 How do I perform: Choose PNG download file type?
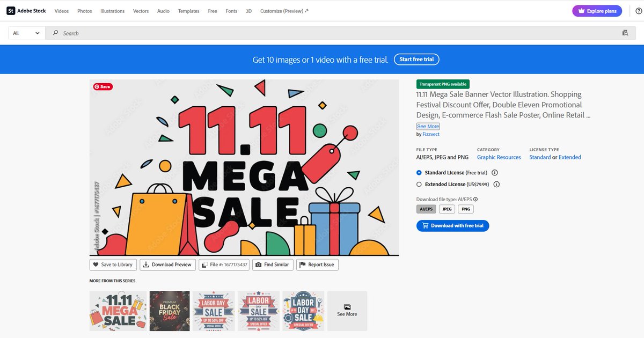[x=466, y=209]
